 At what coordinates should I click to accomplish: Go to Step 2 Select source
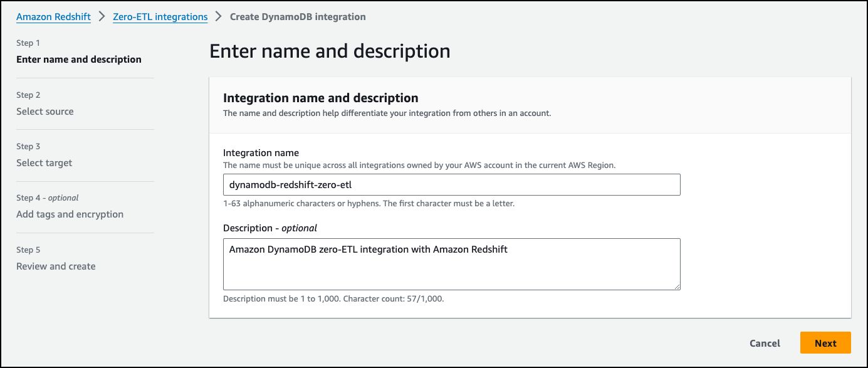(45, 112)
